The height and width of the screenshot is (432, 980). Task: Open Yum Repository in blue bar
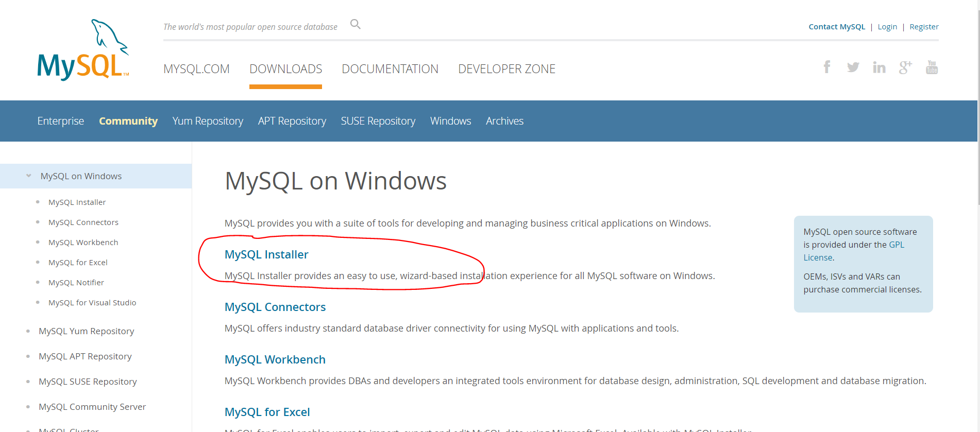208,121
